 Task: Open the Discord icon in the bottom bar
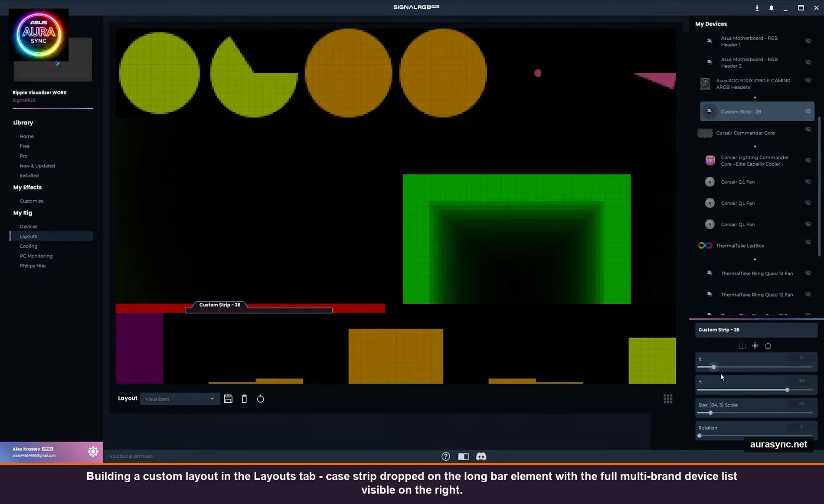click(481, 456)
